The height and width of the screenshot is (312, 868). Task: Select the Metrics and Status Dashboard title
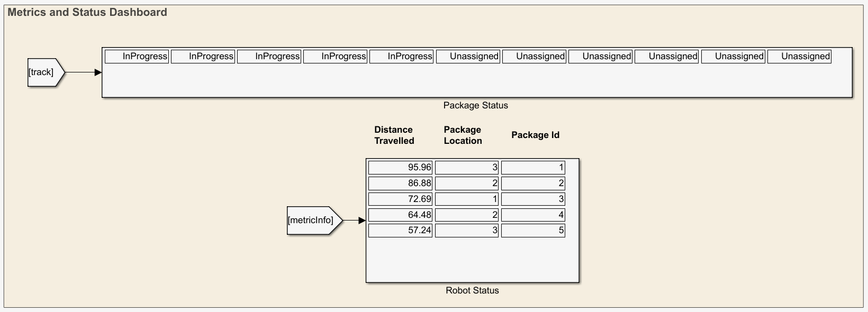pos(87,12)
